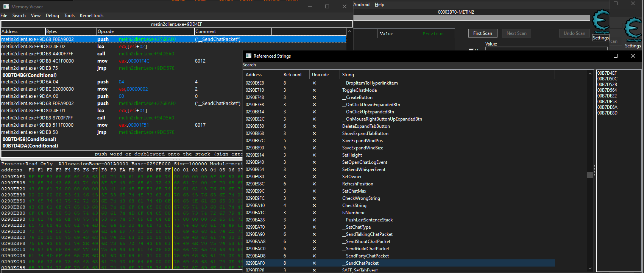Open the Tools menu in Memory Viewer
The width and height of the screenshot is (644, 273).
(69, 16)
